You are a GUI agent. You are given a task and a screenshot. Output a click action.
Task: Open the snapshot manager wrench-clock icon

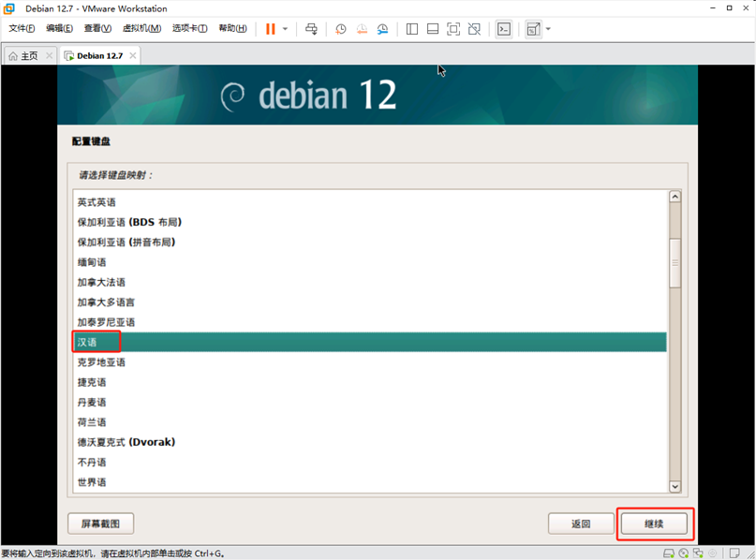(382, 29)
